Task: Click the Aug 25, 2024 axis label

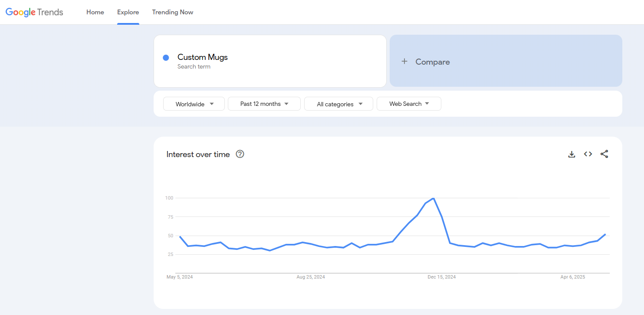Action: [311, 277]
